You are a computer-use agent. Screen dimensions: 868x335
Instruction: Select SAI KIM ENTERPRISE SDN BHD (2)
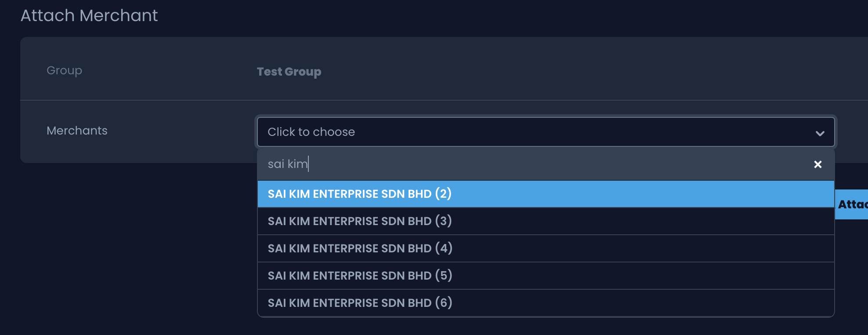tap(359, 194)
